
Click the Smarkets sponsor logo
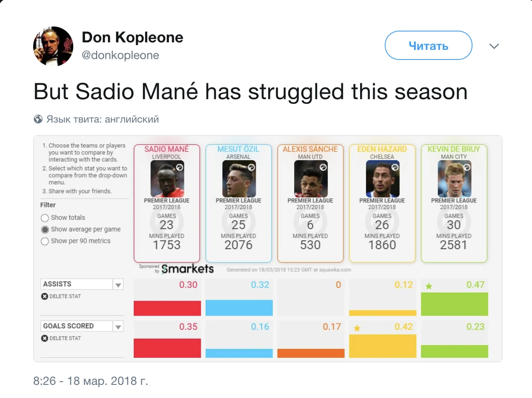[187, 269]
